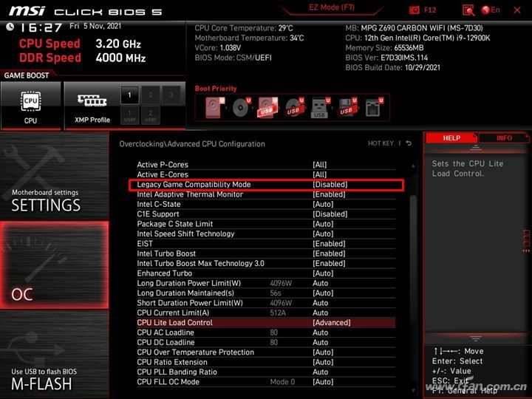Click the Mode 0 value of FLL OC
The image size is (532, 399).
282,382
